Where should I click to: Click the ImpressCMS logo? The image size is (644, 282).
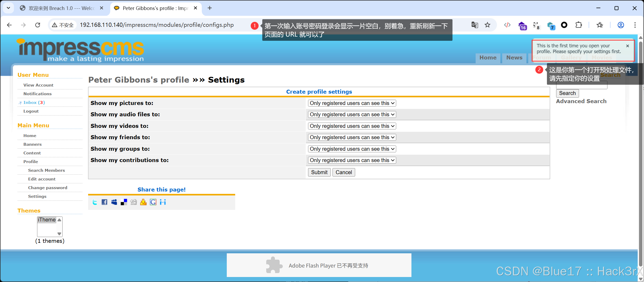[80, 50]
